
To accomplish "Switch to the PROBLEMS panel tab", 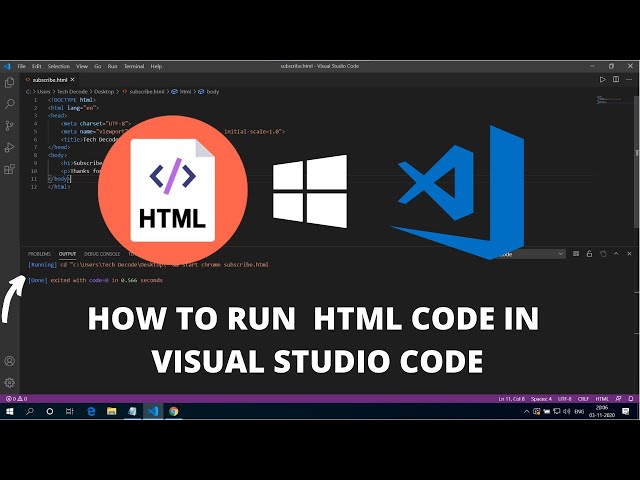I will pos(39,254).
